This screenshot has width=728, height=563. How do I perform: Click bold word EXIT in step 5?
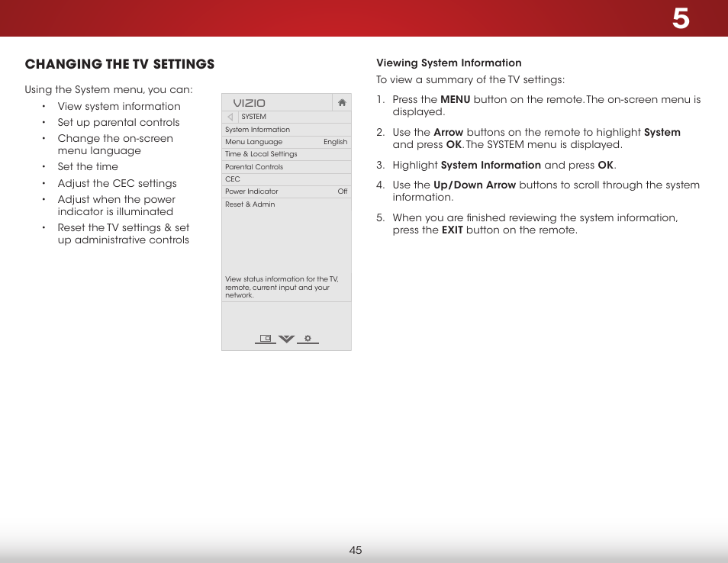(x=453, y=230)
